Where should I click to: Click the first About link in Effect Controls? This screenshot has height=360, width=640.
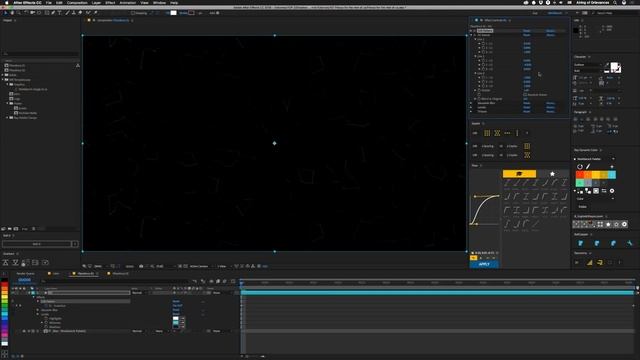tap(550, 31)
